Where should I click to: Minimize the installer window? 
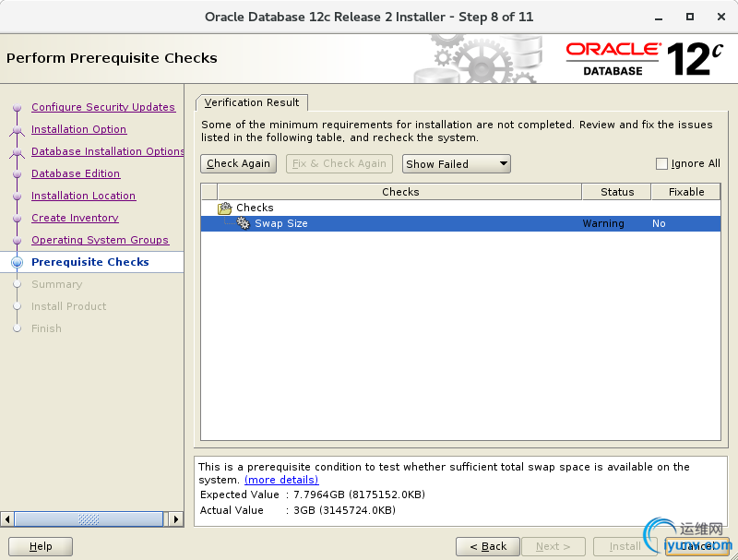coord(659,18)
